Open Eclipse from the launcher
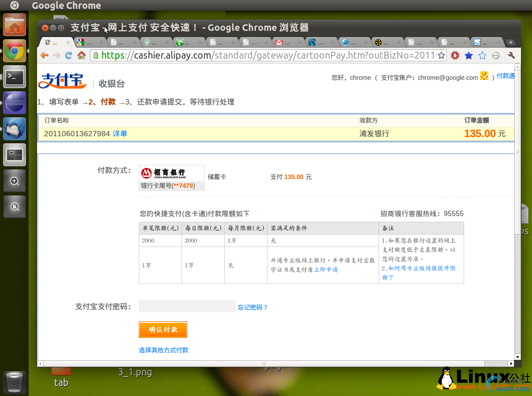 coord(15,103)
